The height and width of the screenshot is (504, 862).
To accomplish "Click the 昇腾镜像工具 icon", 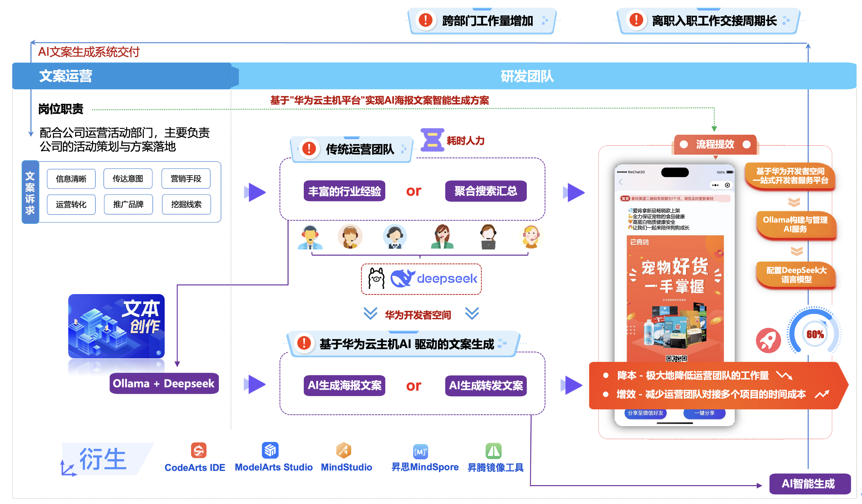I will coord(493,451).
